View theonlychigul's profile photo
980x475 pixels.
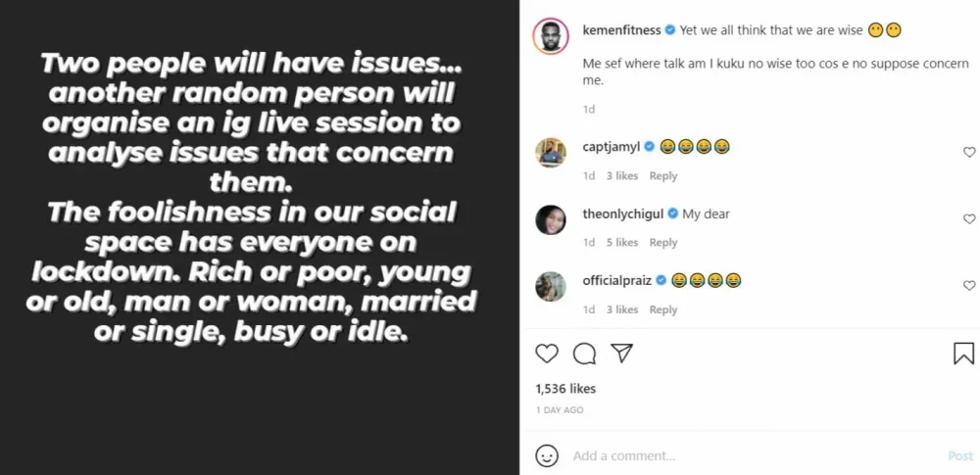(x=550, y=219)
